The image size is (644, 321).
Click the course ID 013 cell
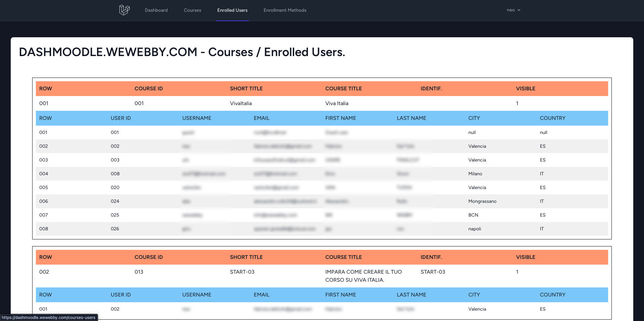point(139,272)
